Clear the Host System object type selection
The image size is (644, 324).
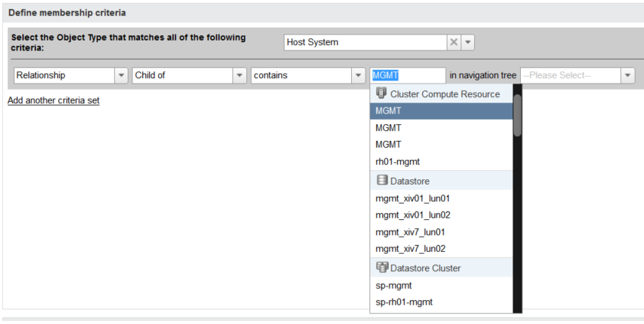coord(454,43)
